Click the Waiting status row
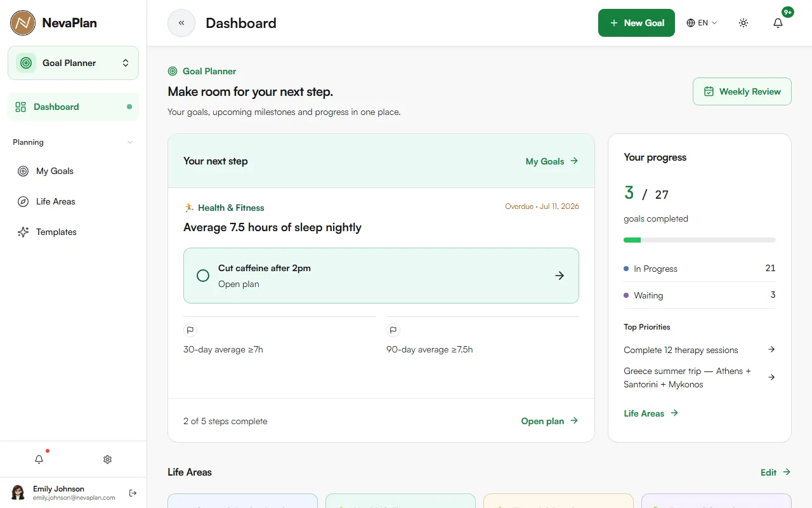The height and width of the screenshot is (508, 812). [x=700, y=295]
